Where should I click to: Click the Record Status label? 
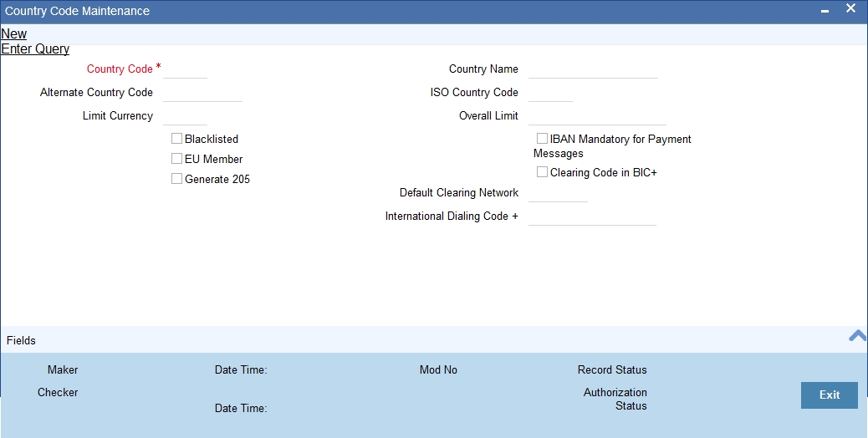612,369
